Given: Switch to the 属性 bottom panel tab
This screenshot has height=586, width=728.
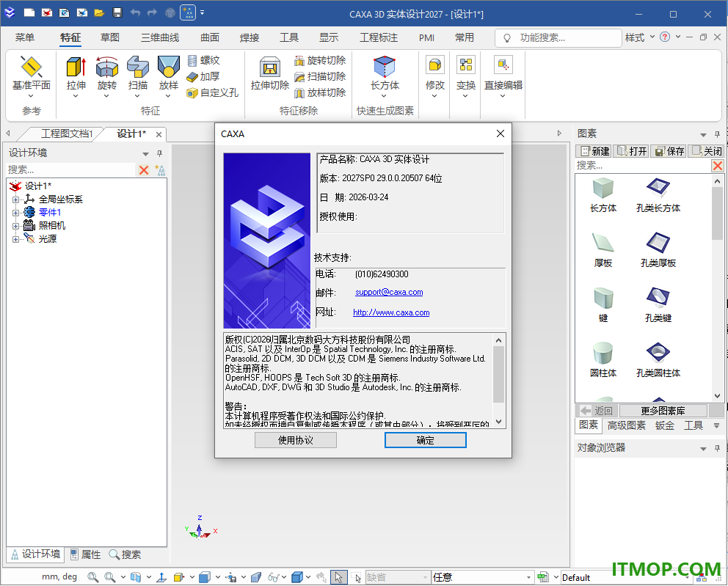Looking at the screenshot, I should [85, 554].
